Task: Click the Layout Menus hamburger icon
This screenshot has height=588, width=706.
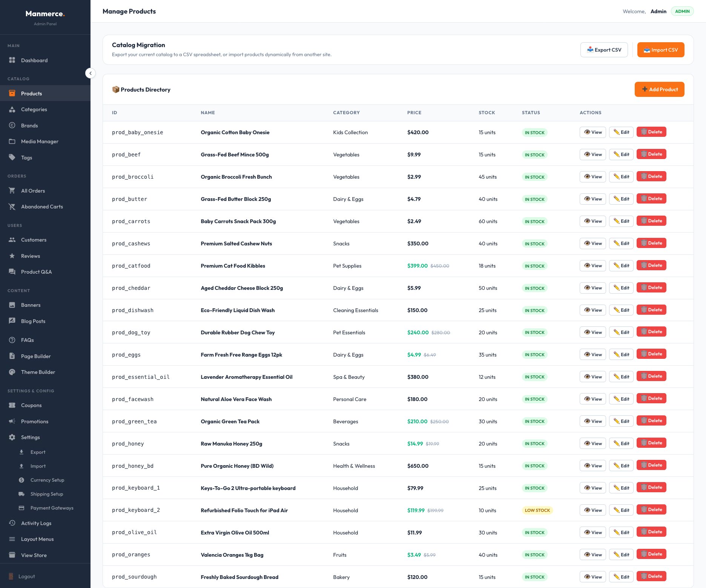Action: pyautogui.click(x=12, y=539)
